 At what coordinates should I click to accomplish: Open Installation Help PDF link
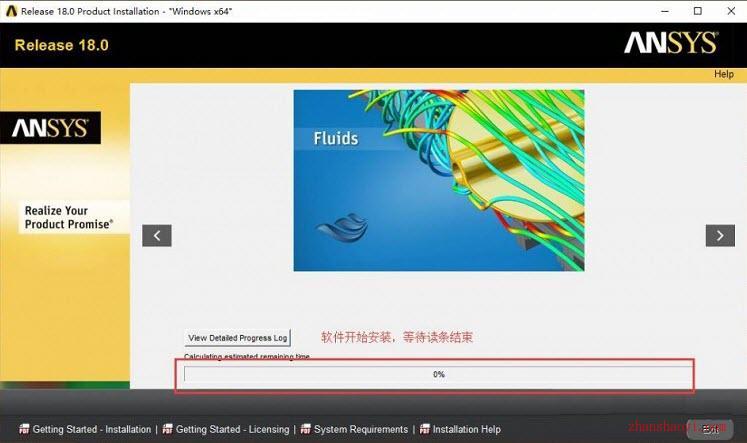466,429
